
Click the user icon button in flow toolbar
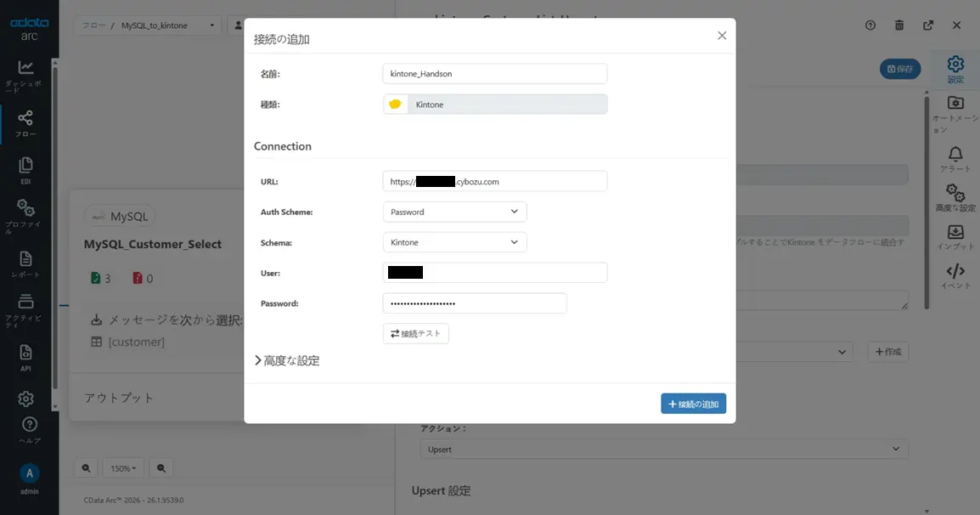coord(236,25)
